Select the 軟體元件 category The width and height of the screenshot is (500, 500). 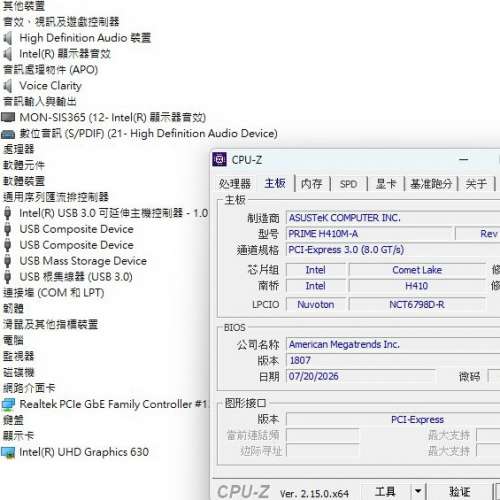pos(24,165)
